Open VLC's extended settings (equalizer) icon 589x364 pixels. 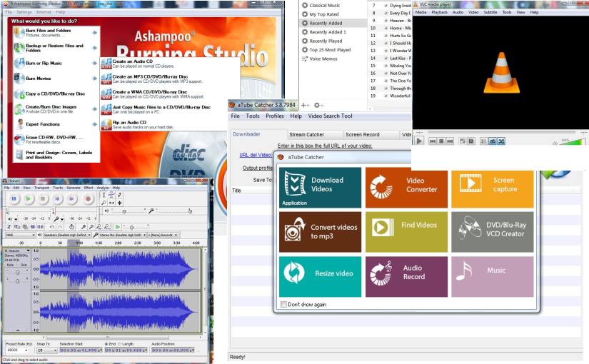(471, 141)
